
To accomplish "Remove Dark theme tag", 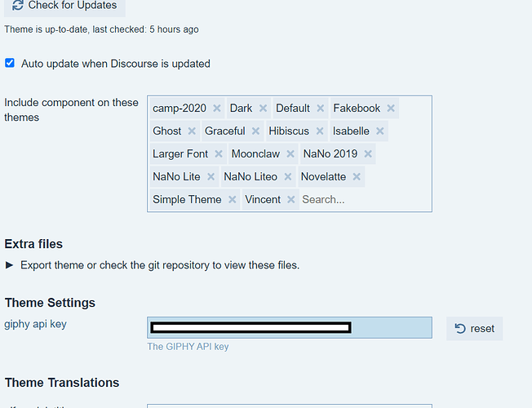I will [263, 109].
